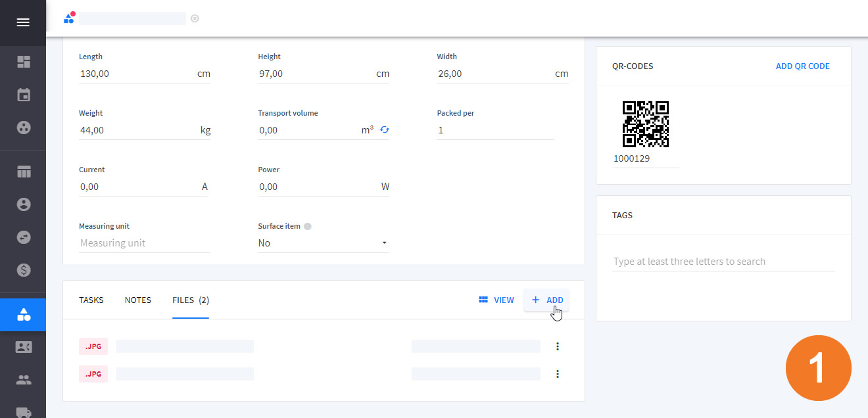Go to the dashboard from the sidebar
This screenshot has width=868, height=418.
[x=24, y=62]
